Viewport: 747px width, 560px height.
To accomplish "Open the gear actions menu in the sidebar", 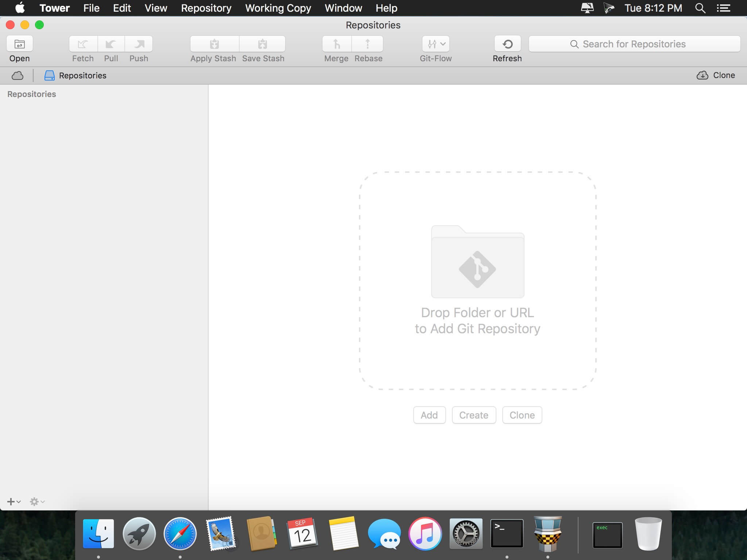I will tap(37, 502).
